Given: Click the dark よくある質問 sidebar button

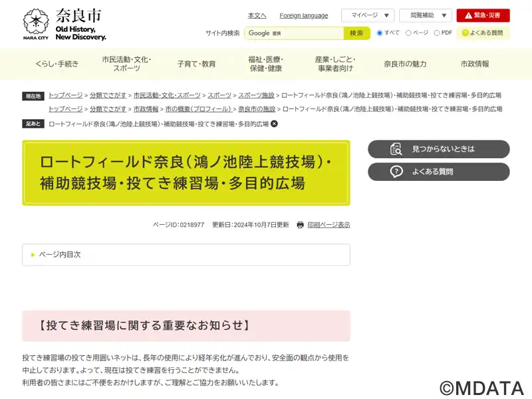Looking at the screenshot, I should click(439, 172).
